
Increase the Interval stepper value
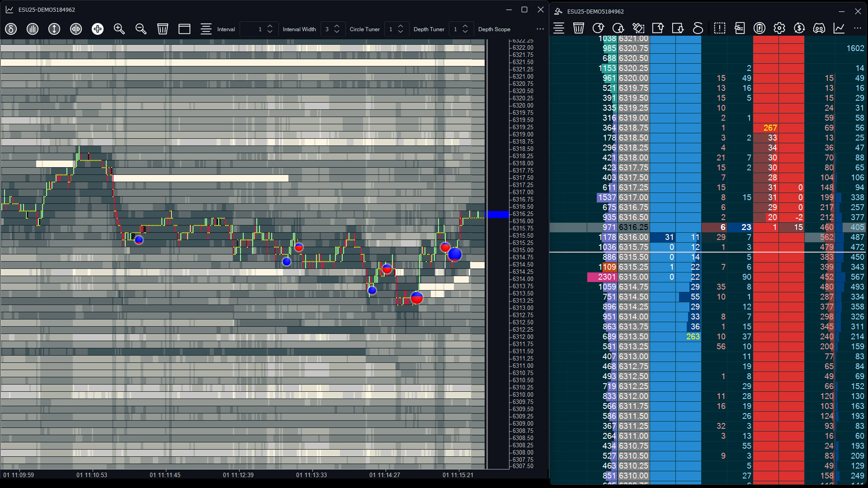click(x=270, y=26)
